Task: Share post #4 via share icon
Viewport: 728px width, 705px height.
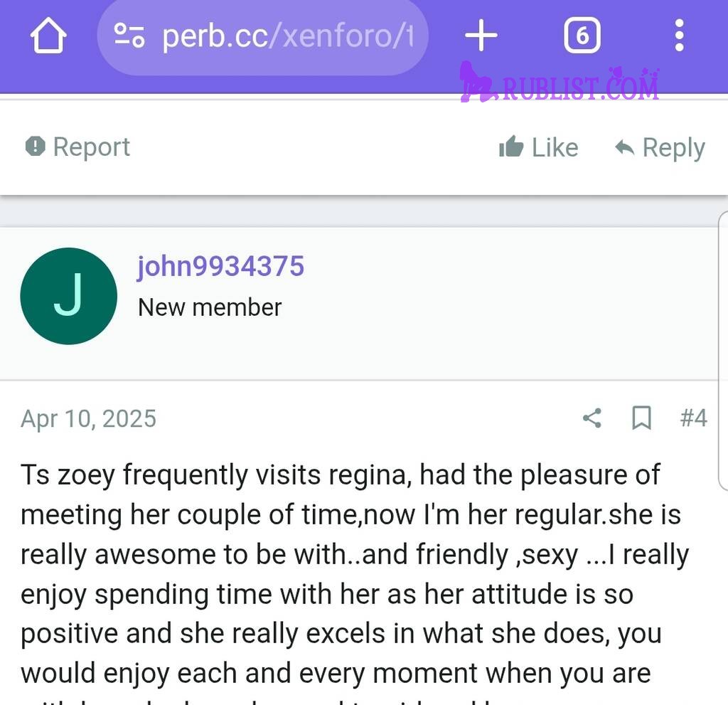Action: coord(592,418)
